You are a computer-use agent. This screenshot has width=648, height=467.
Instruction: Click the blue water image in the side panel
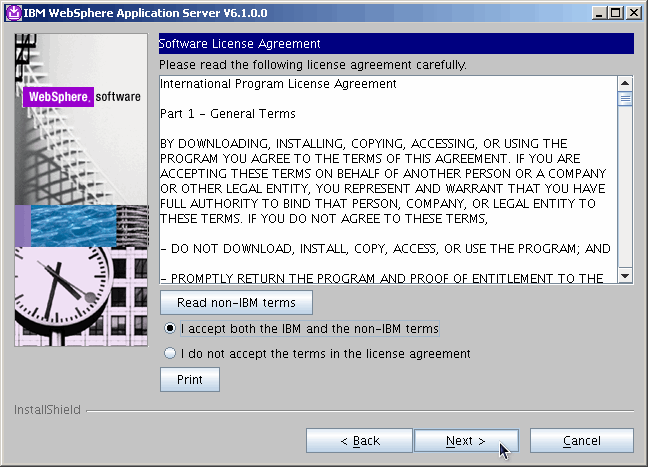73,226
